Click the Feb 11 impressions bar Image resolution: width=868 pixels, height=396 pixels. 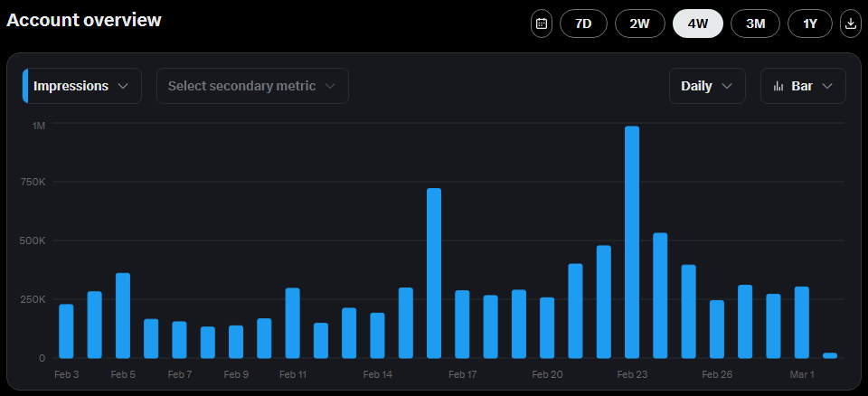click(x=292, y=323)
